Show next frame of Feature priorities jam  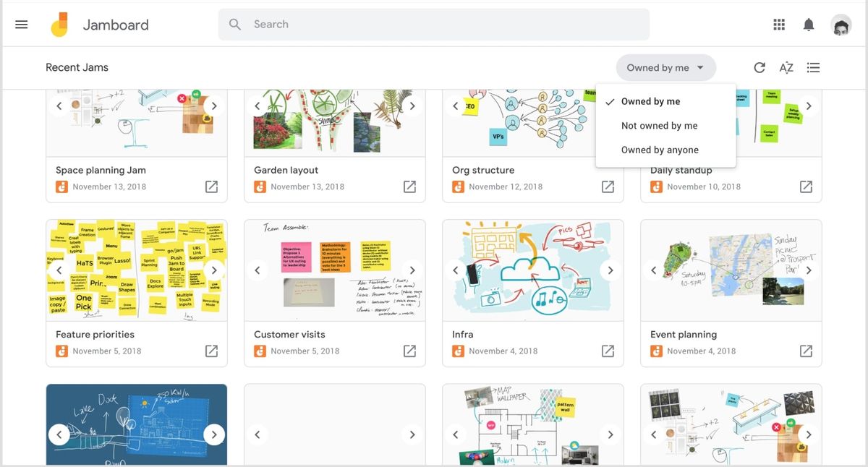[x=214, y=270]
